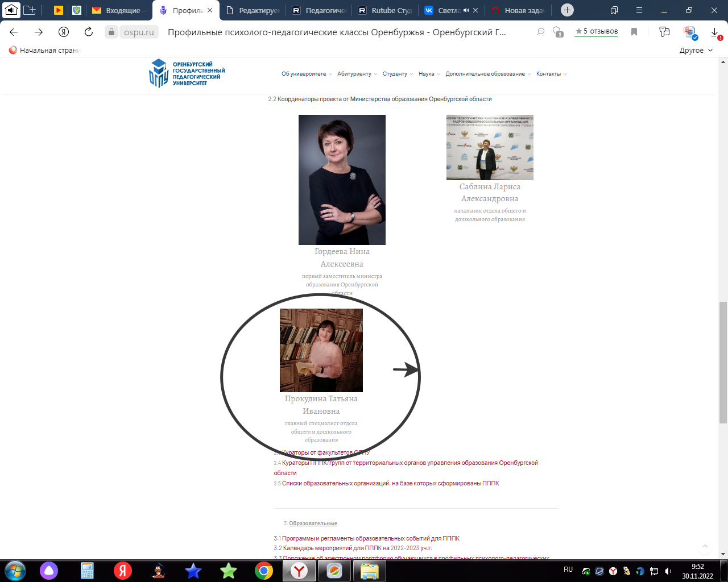Viewport: 728px width, 582px height.
Task: Go back to the previous page
Action: pyautogui.click(x=14, y=32)
